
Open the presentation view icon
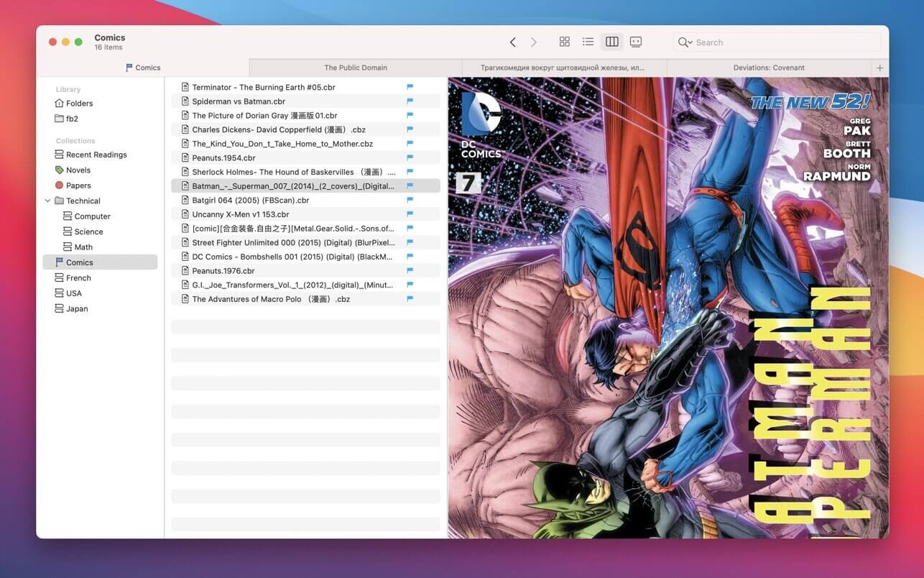click(636, 42)
